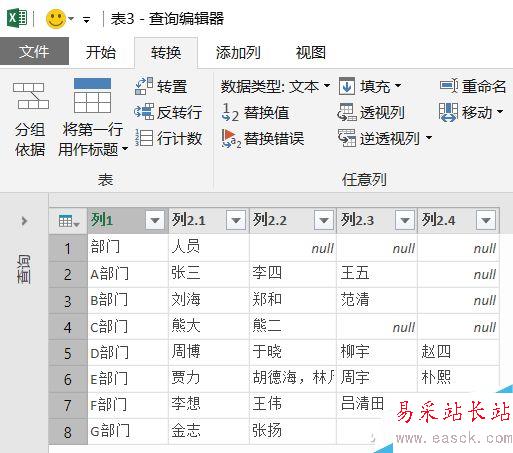Image resolution: width=513 pixels, height=453 pixels.
Task: Click the cell 周博
Action: point(209,352)
